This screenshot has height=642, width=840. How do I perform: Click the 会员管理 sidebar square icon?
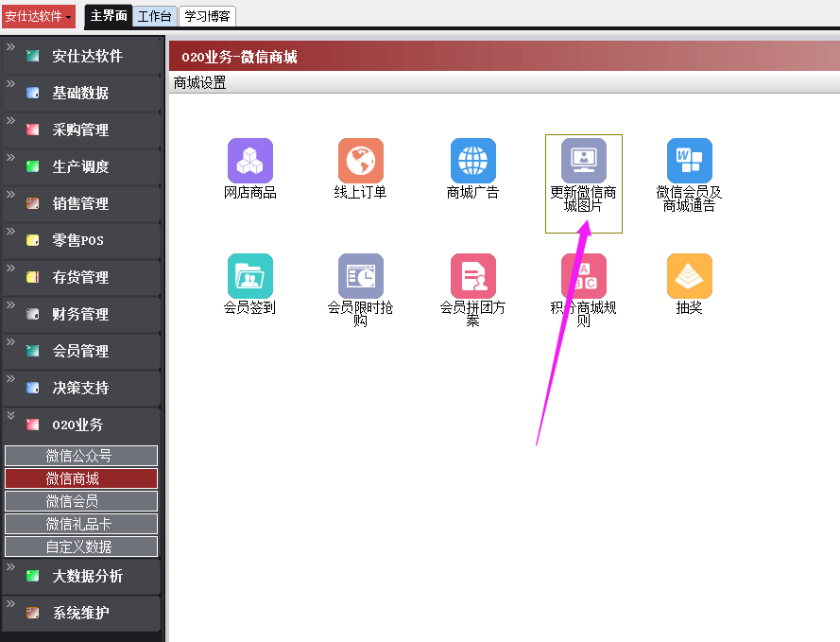33,351
